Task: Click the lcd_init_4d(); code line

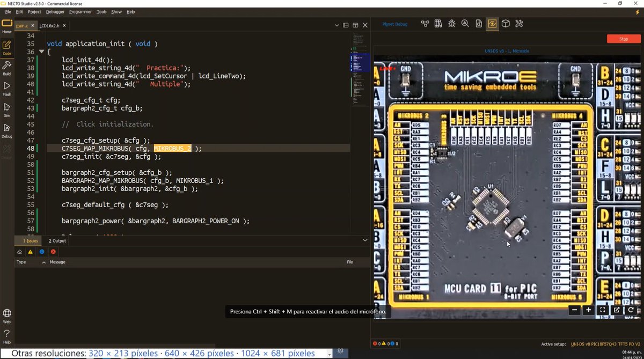Action: [87, 60]
